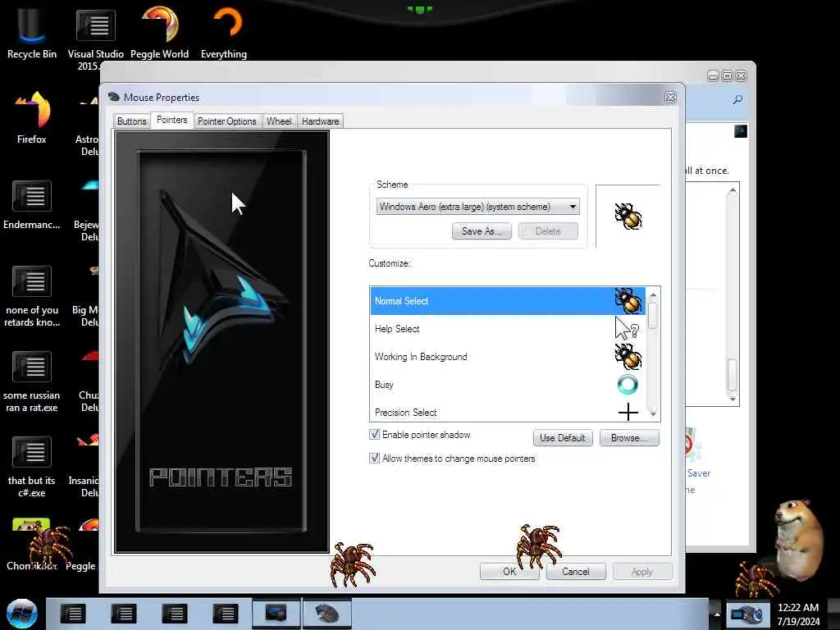This screenshot has width=840, height=630.
Task: Click the Save As... button
Action: pyautogui.click(x=482, y=231)
